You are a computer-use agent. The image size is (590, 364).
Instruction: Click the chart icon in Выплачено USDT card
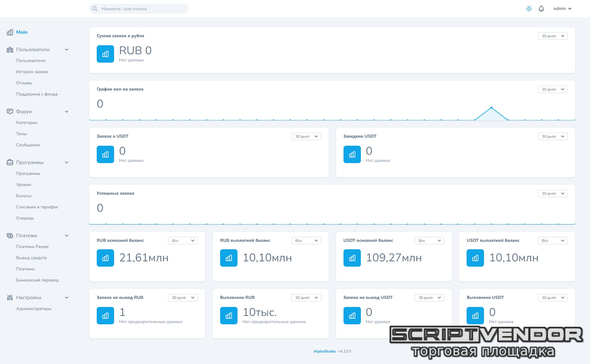[x=475, y=316]
